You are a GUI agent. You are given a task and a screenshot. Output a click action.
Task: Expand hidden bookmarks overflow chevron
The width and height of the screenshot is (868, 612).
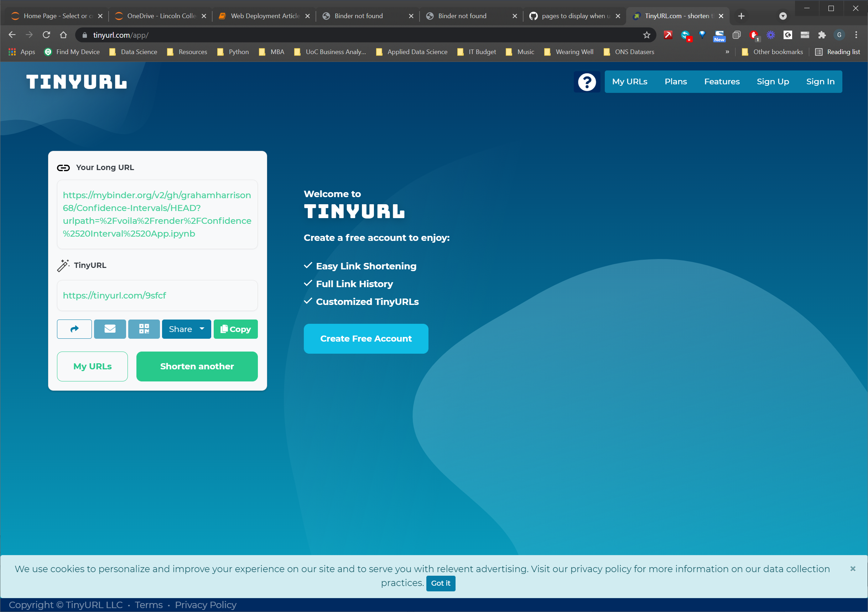(727, 52)
